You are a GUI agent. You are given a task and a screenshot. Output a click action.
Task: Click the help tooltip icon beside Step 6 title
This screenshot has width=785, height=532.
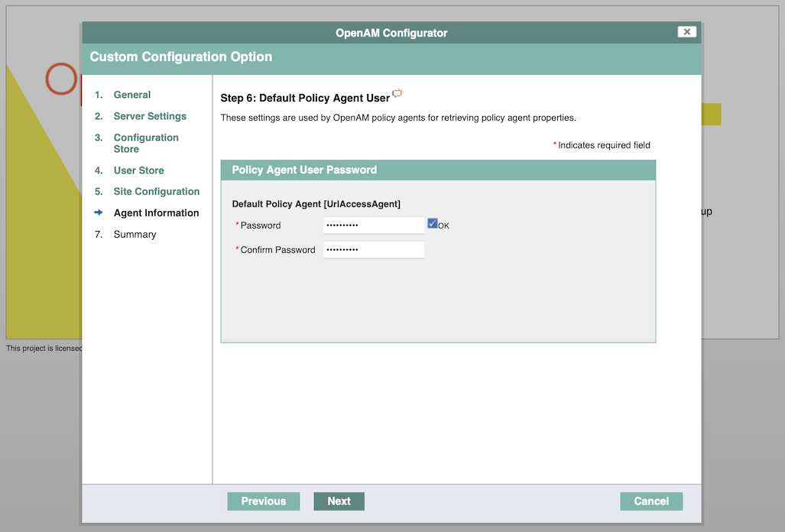[x=397, y=93]
